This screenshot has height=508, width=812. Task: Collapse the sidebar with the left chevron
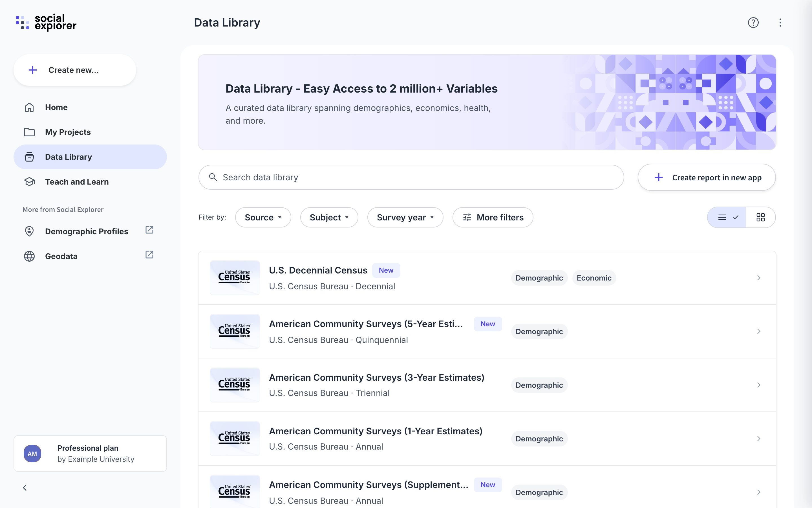click(x=25, y=487)
